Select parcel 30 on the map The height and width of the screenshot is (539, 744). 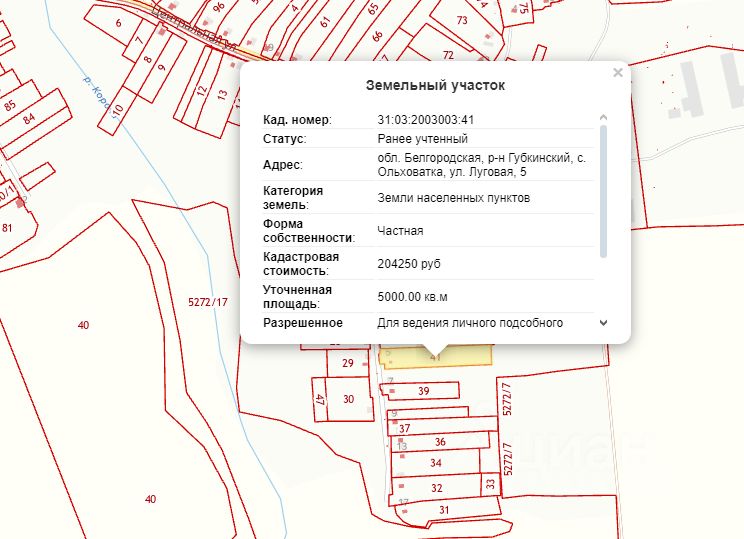pyautogui.click(x=349, y=399)
